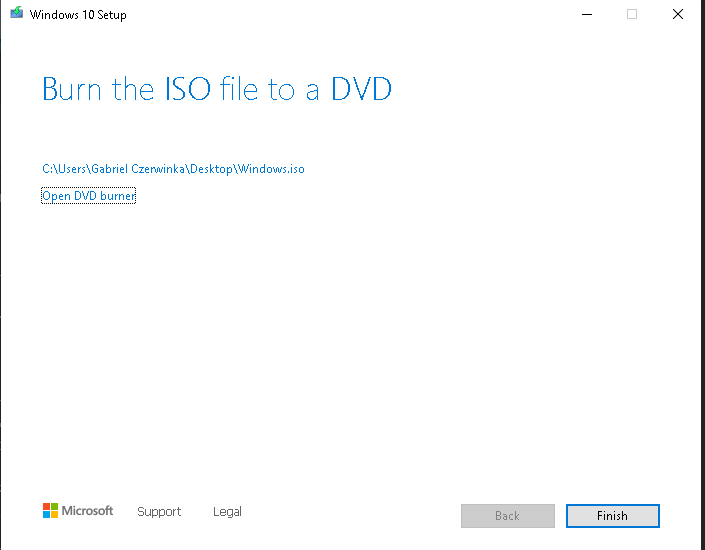Close the Windows 10 Setup window
Image resolution: width=705 pixels, height=550 pixels.
click(678, 14)
